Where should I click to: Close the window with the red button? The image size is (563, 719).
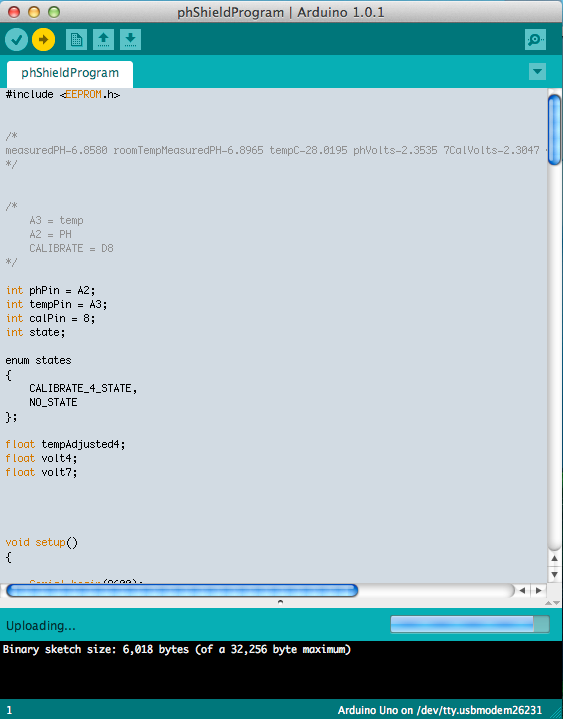pyautogui.click(x=14, y=12)
